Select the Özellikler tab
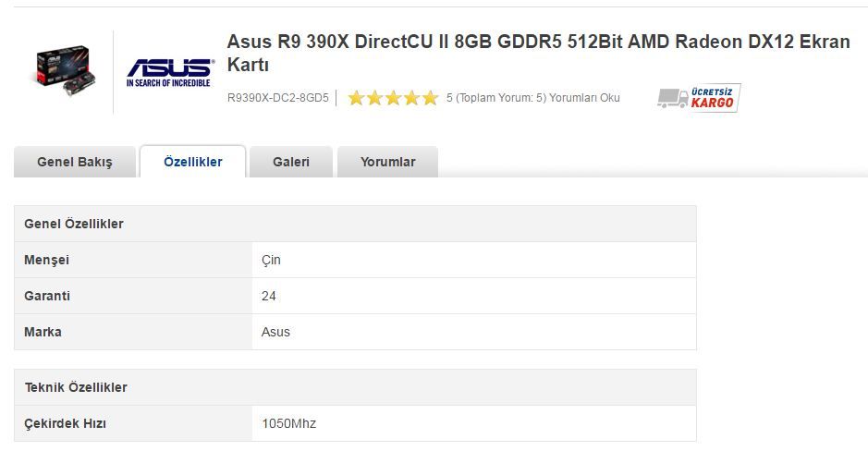 pyautogui.click(x=192, y=162)
